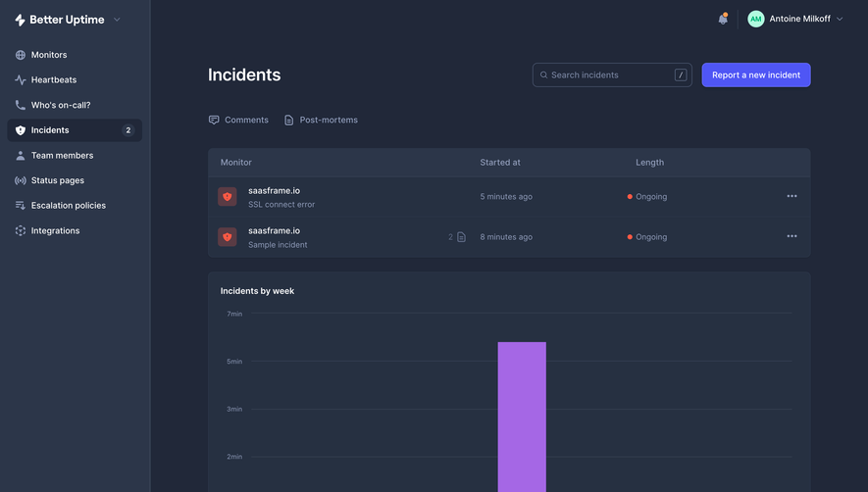
Task: Click Report a new incident button
Action: (x=756, y=74)
